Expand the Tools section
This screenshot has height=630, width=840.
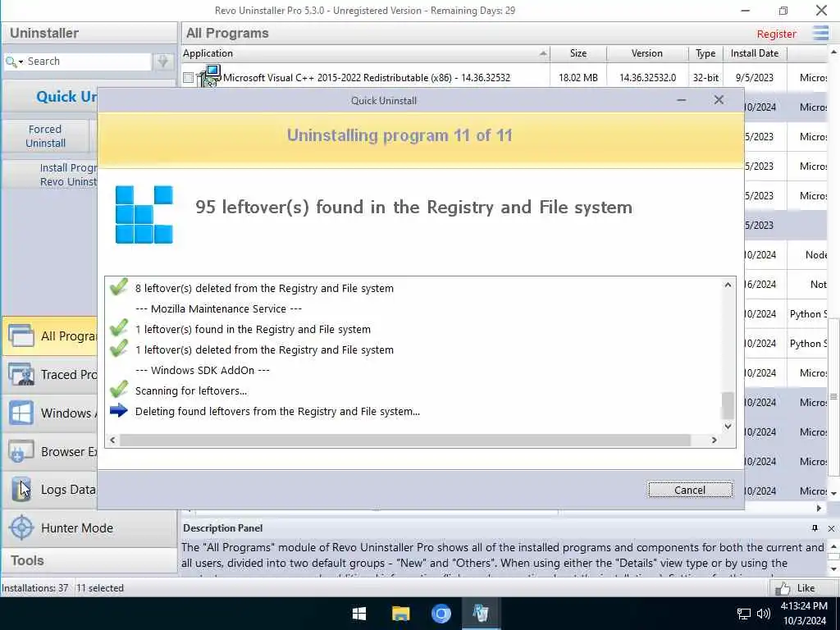89,560
